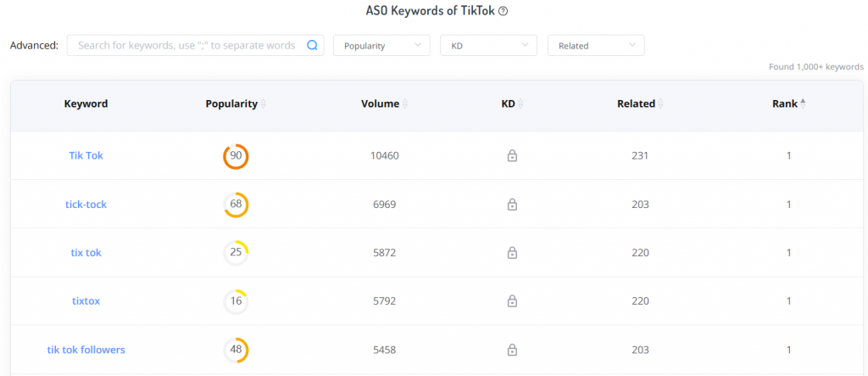Click the KD lock icon for tick-tock
This screenshot has width=868, height=376.
512,205
